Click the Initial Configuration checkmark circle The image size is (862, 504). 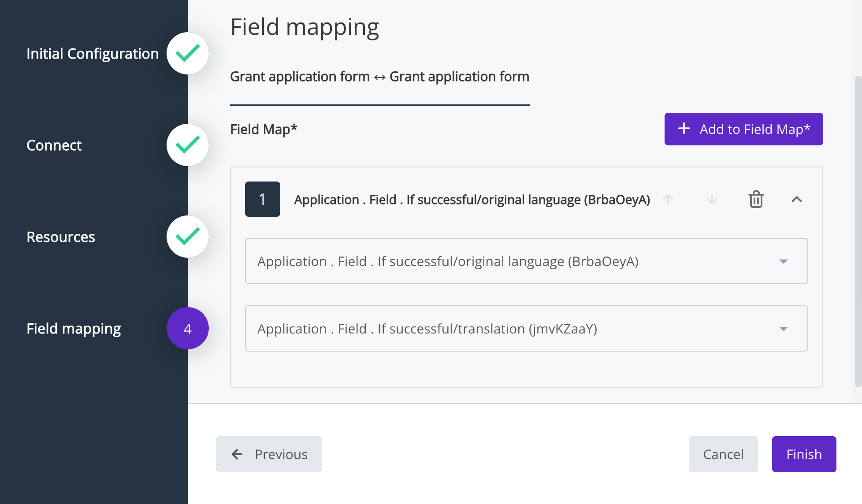188,54
